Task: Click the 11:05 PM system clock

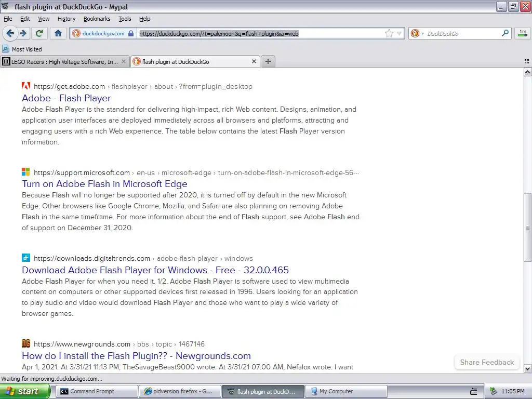Action: (x=513, y=392)
